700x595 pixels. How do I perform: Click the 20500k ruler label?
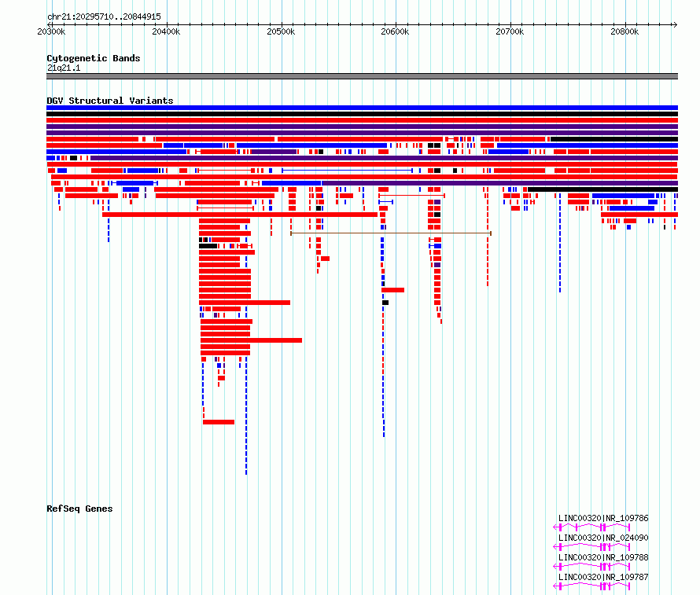[281, 31]
